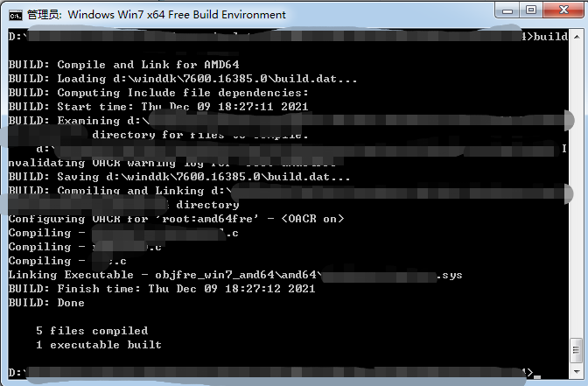Minimize the Build Environment window
The image size is (588, 386).
[507, 11]
